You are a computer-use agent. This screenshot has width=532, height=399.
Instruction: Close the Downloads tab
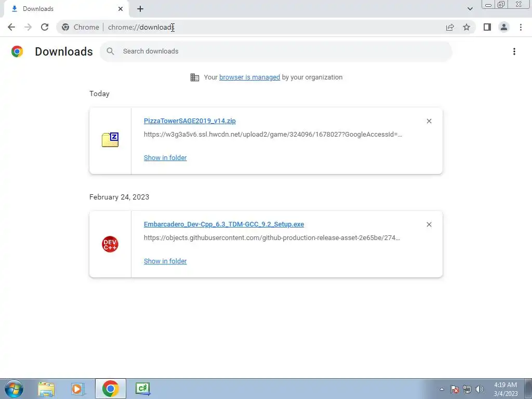coord(121,9)
